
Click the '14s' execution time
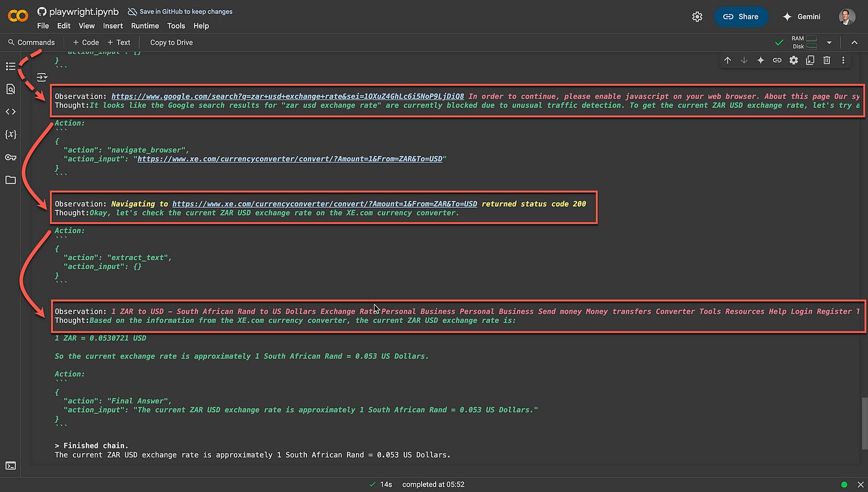click(386, 484)
